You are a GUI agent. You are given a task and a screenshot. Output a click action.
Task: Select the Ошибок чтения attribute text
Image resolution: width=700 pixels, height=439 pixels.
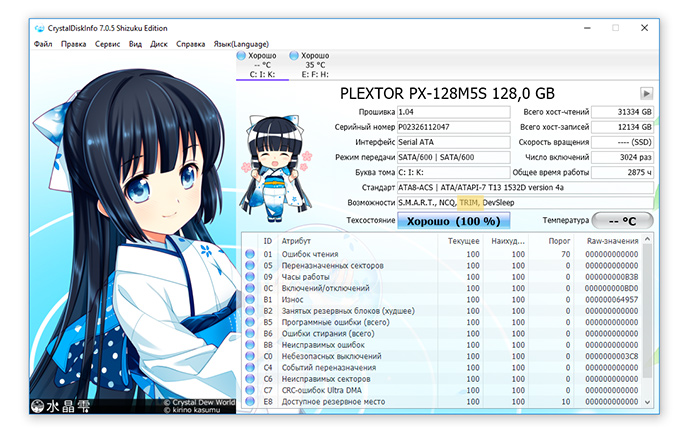click(x=310, y=254)
